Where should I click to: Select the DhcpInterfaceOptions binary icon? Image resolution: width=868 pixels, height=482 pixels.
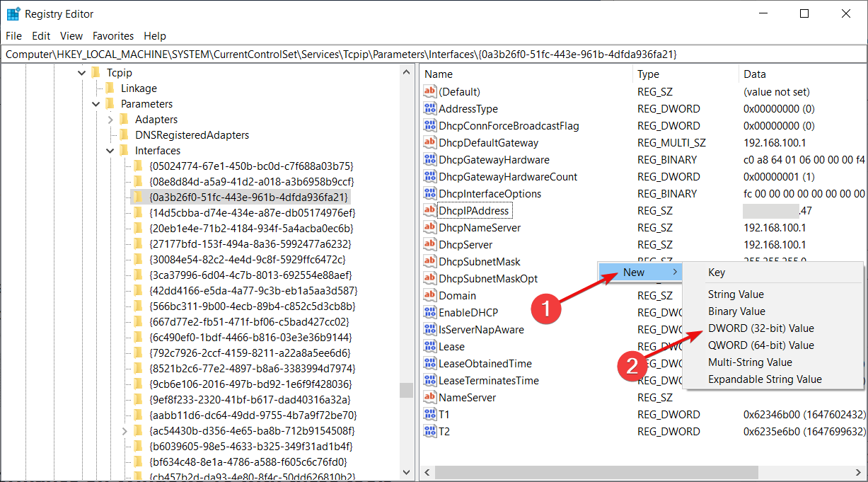[x=429, y=193]
